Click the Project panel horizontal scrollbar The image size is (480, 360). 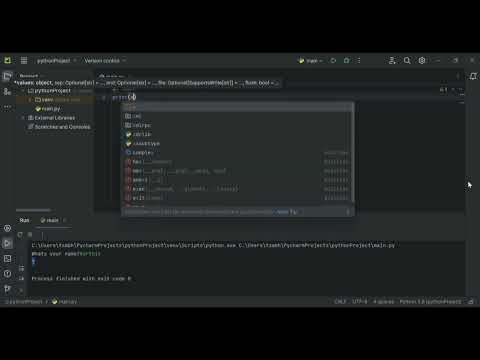[33, 210]
